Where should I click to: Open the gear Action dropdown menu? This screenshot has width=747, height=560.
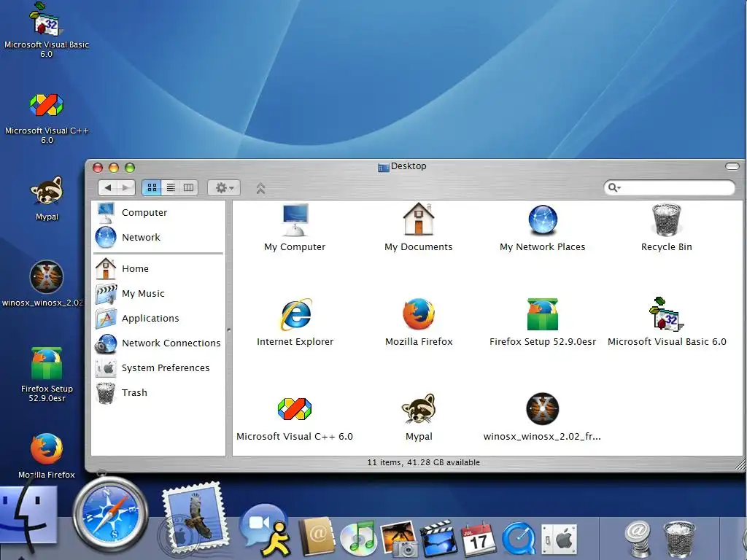[x=224, y=187]
